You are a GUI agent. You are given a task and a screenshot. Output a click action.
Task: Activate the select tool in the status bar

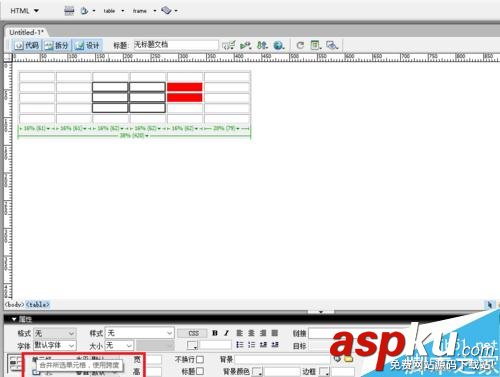tap(489, 305)
